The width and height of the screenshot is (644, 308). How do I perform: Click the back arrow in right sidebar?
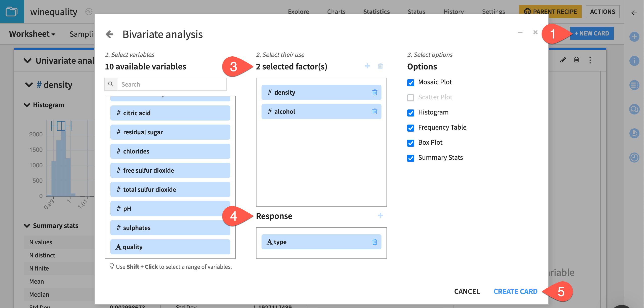pos(634,13)
